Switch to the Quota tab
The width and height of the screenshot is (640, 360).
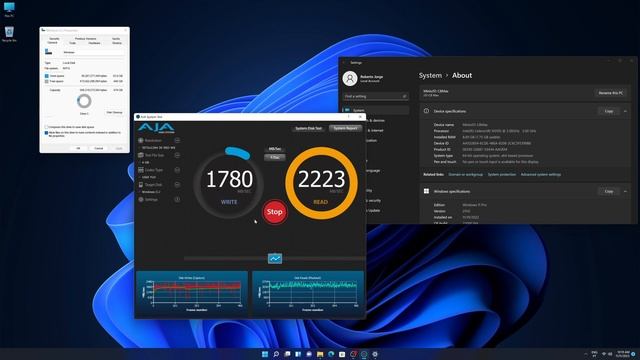(x=116, y=38)
